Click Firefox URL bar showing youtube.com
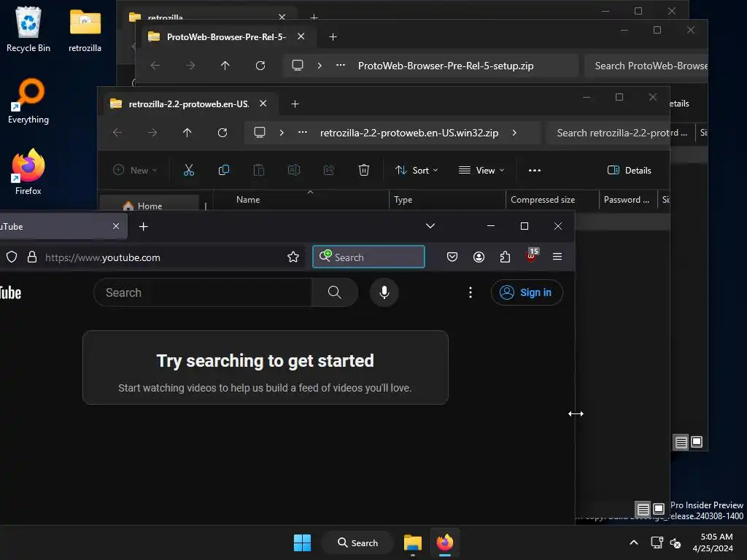The image size is (747, 560). [x=152, y=257]
